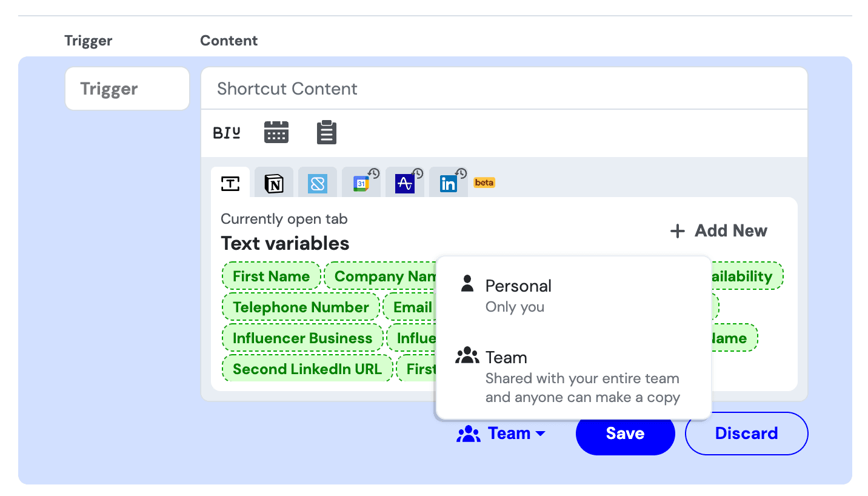Switch to the LinkedIn beta integration tab
The height and width of the screenshot is (496, 868).
pos(448,183)
